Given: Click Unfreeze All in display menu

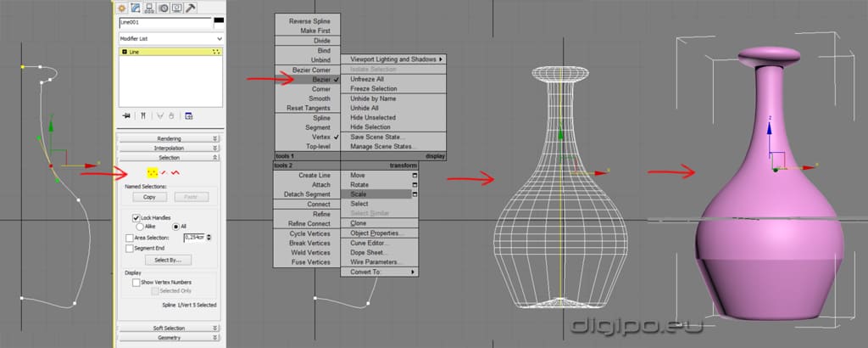Looking at the screenshot, I should [393, 79].
